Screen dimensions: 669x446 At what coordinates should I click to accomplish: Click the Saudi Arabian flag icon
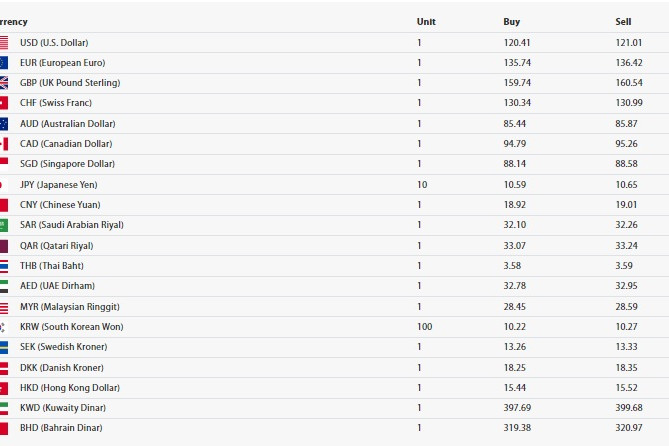tap(4, 225)
